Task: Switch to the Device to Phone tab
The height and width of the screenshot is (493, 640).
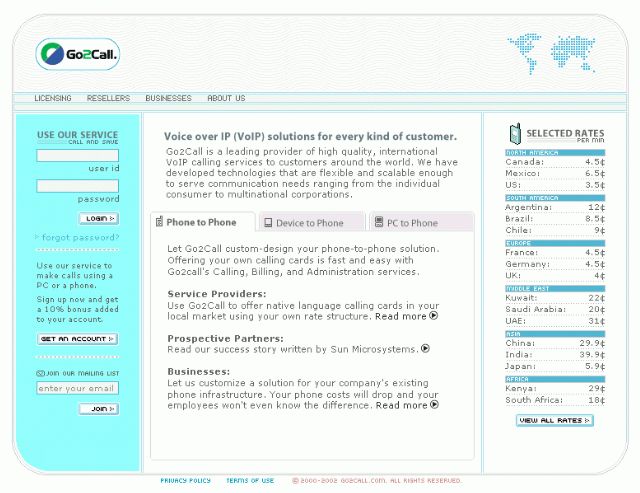Action: pyautogui.click(x=312, y=222)
